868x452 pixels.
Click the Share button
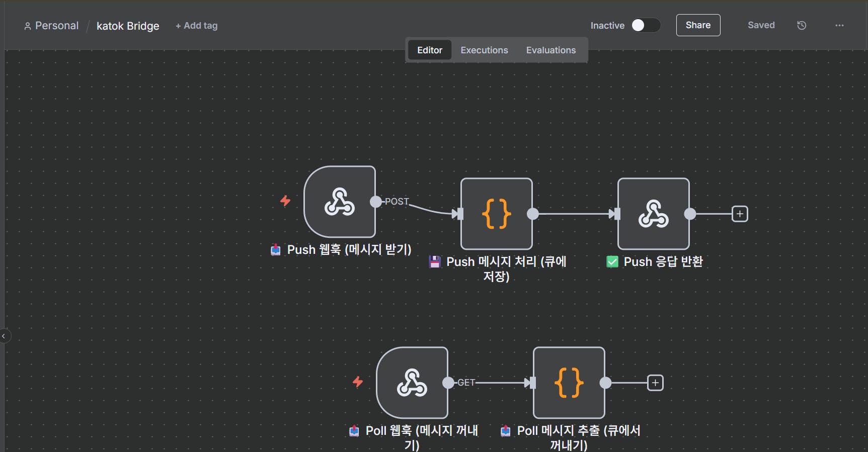tap(698, 25)
